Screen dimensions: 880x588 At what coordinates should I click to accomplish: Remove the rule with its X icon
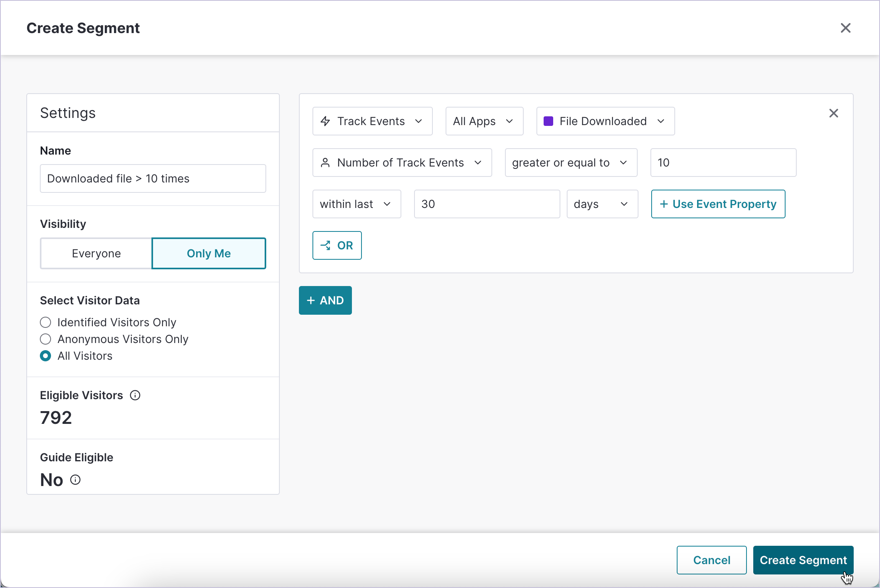[833, 113]
